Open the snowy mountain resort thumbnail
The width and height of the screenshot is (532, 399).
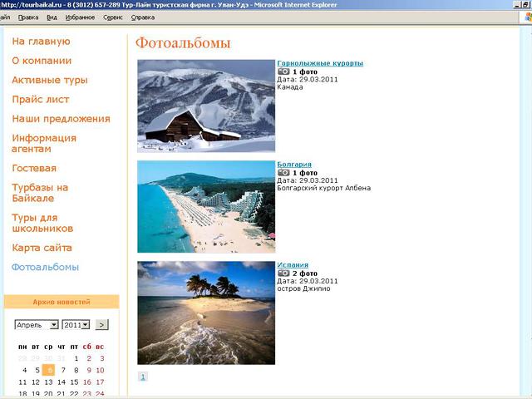tap(205, 106)
